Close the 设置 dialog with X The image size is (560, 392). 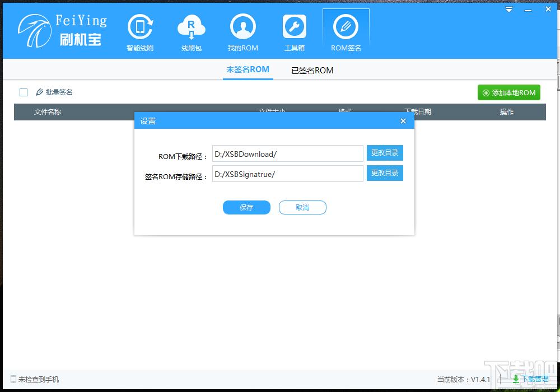coord(403,121)
